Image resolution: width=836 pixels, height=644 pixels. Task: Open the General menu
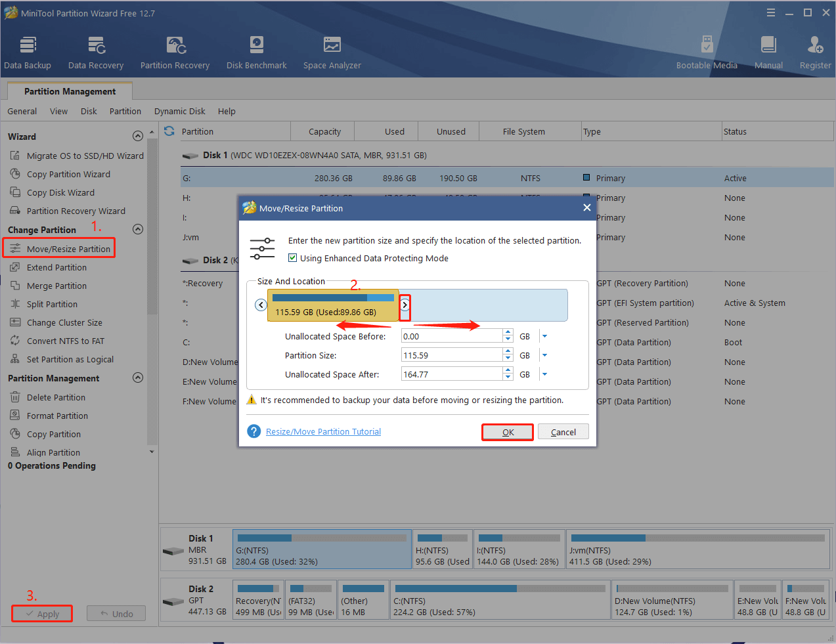tap(22, 111)
